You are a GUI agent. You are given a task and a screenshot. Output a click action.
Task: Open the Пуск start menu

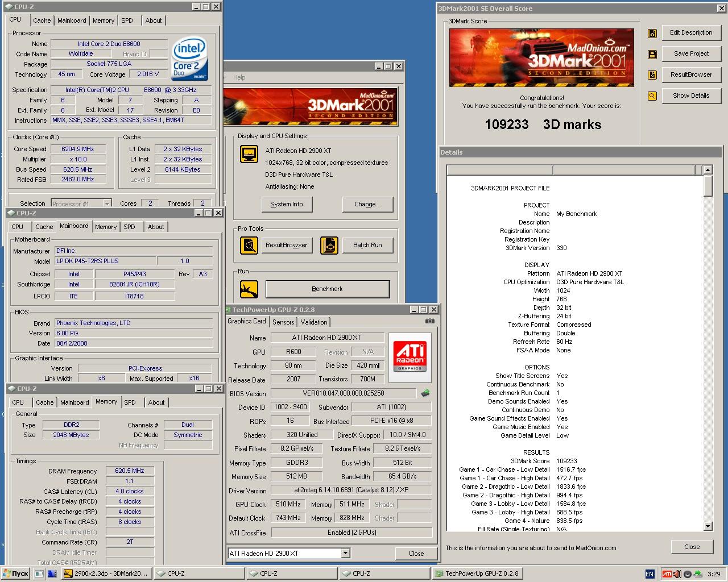[15, 573]
